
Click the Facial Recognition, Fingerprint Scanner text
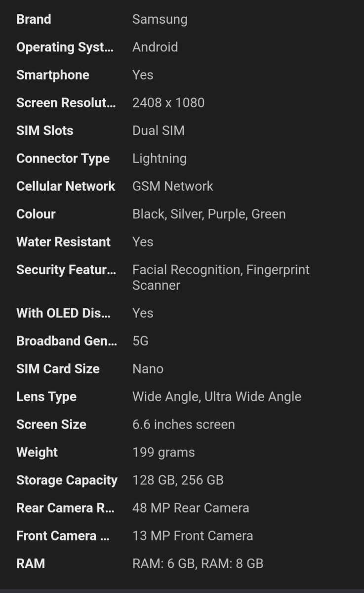coord(221,277)
